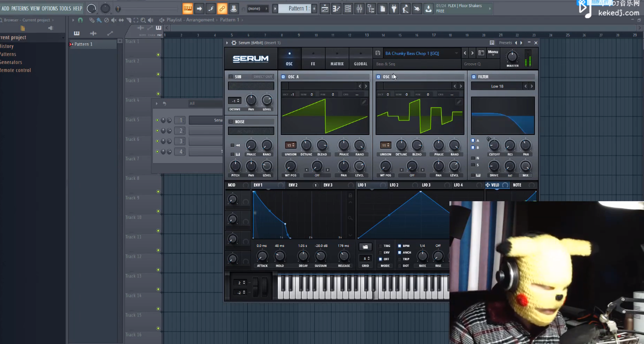The height and width of the screenshot is (344, 644).
Task: Enable the SUB oscillator checkbox
Action: click(x=231, y=77)
